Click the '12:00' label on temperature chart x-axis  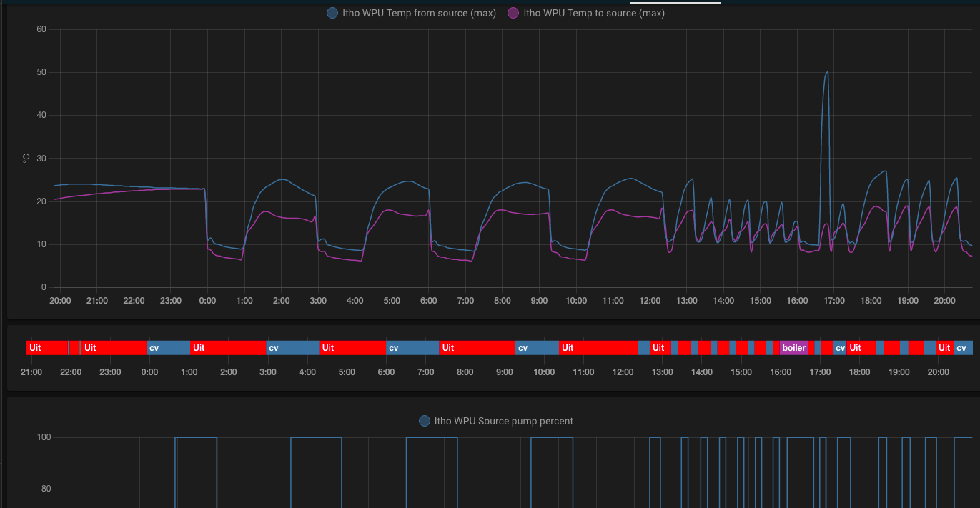[x=650, y=301]
